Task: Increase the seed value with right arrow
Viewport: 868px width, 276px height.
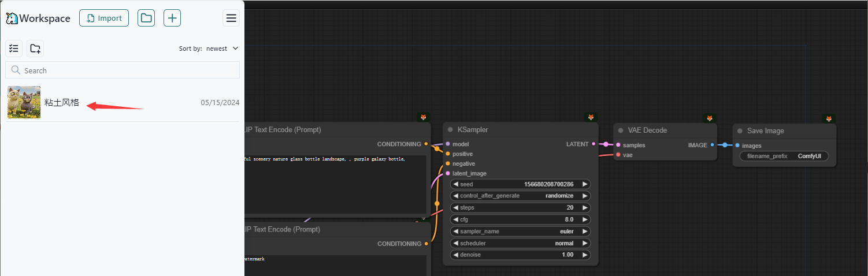Action: [x=585, y=184]
